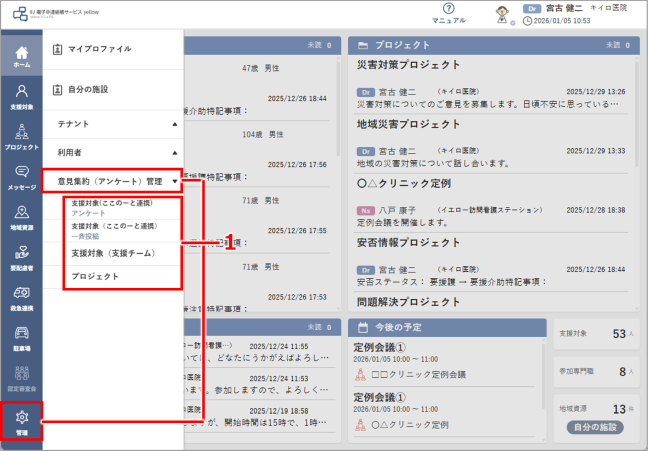Select the 地域資源 map pin icon
This screenshot has width=648, height=451.
pos(21,218)
